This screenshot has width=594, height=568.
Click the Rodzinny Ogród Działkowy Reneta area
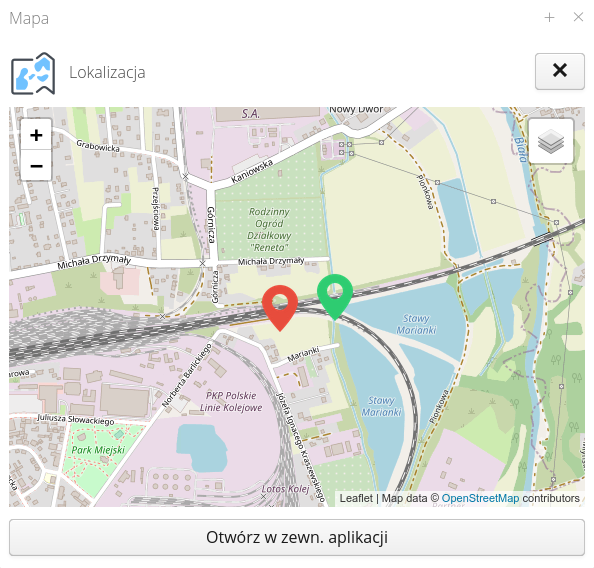click(269, 230)
